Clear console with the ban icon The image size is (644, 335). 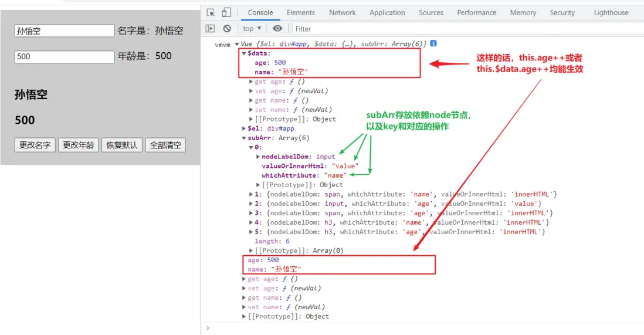[227, 28]
